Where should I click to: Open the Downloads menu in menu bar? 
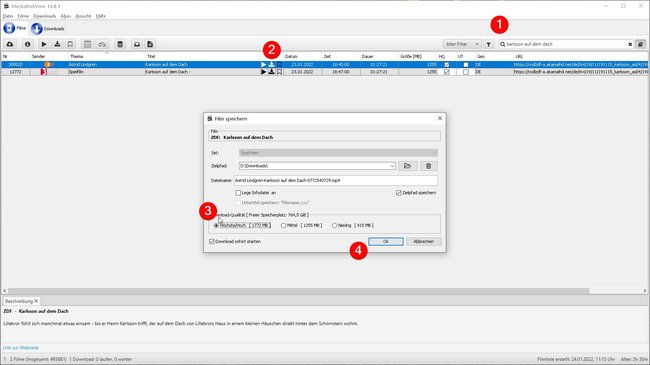44,16
